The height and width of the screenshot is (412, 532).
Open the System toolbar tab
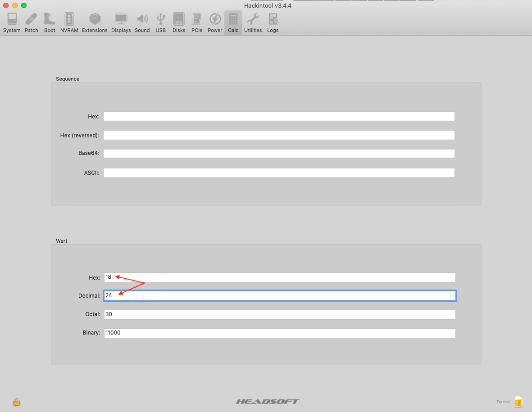(12, 23)
